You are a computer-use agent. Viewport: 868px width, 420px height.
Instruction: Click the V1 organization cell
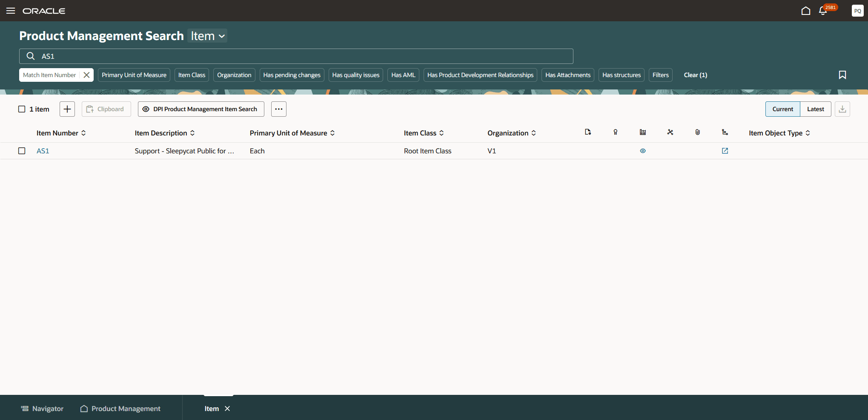click(492, 151)
